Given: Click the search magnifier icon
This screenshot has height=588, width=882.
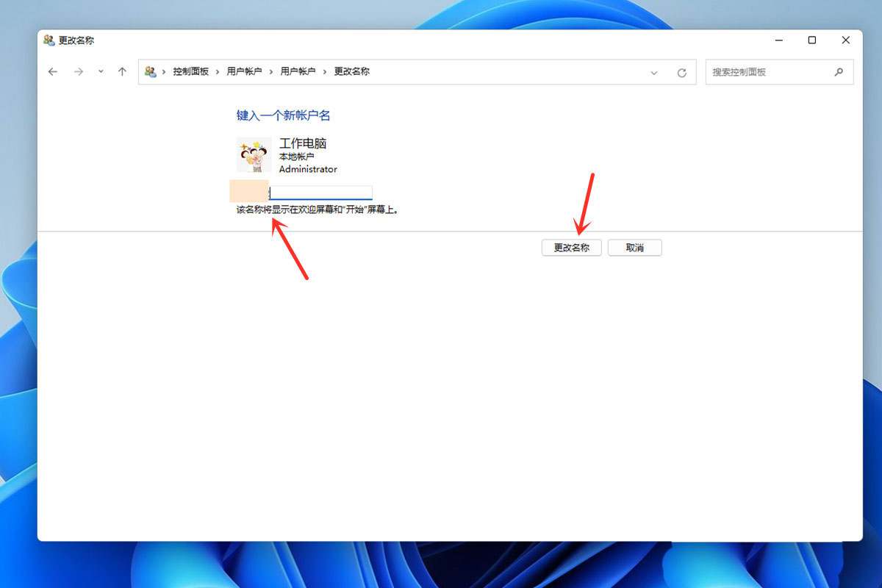Looking at the screenshot, I should point(839,71).
